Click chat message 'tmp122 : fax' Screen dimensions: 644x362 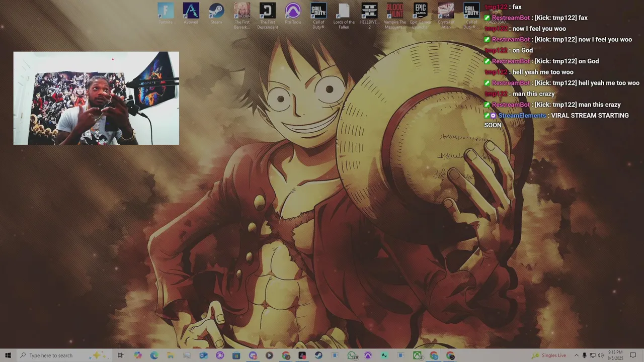point(503,7)
